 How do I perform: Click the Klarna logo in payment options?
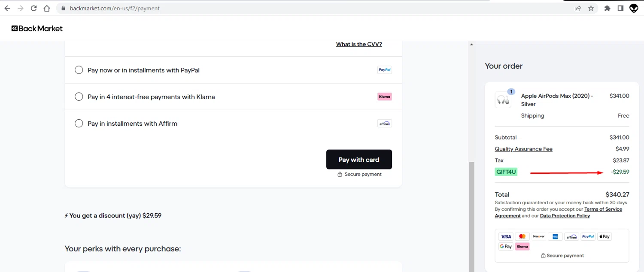(385, 97)
